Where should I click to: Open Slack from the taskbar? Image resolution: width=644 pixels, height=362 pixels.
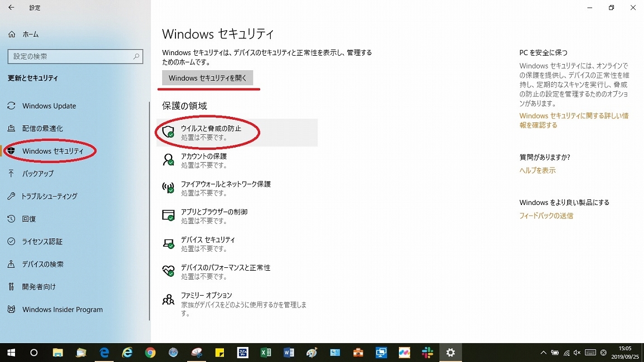point(427,353)
